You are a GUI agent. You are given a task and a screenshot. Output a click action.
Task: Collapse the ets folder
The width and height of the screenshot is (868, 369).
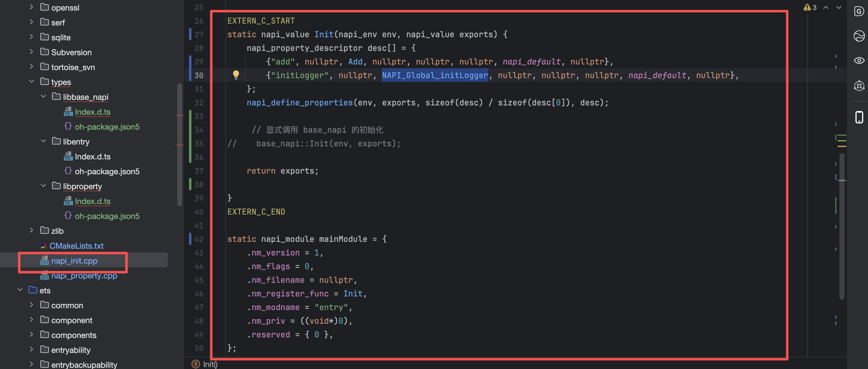pos(20,290)
